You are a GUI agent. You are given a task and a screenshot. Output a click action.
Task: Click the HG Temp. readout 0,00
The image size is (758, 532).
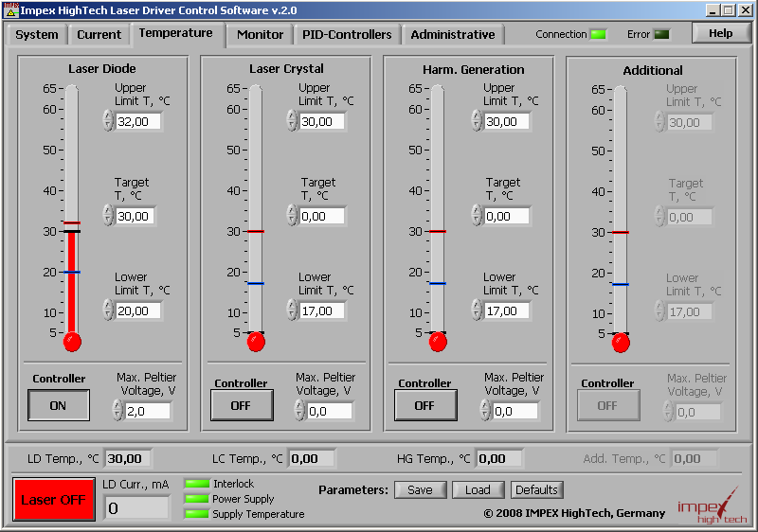(x=499, y=458)
